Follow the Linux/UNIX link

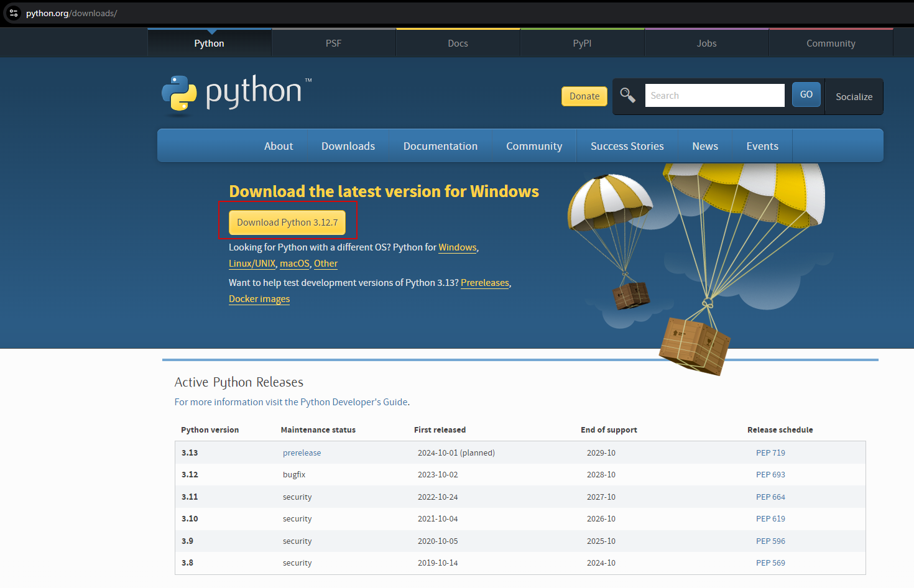[252, 264]
